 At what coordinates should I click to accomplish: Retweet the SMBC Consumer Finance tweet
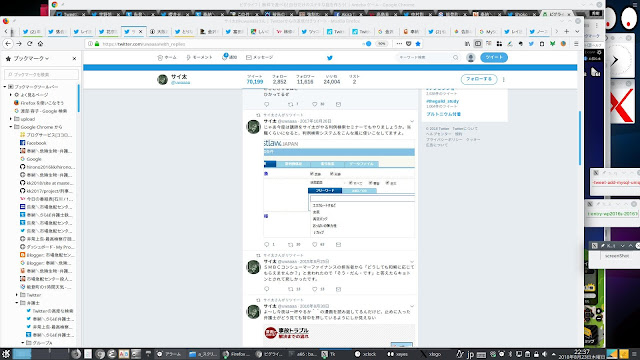coord(291,289)
